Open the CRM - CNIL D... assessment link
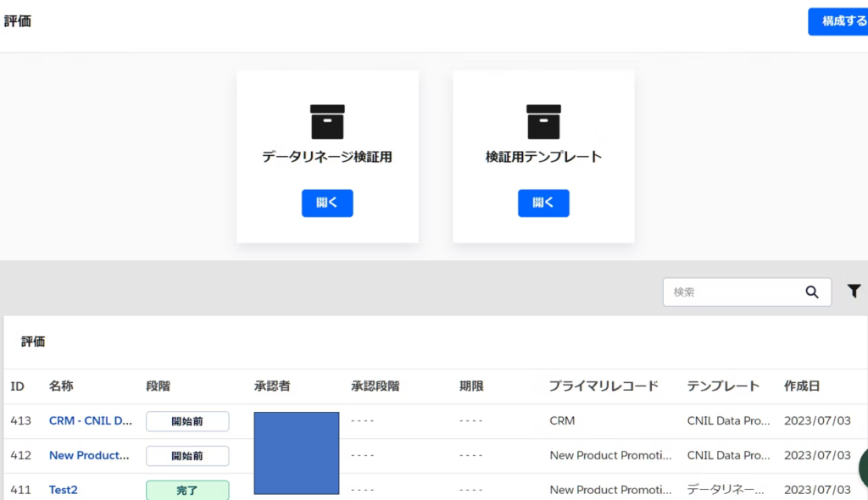The width and height of the screenshot is (868, 500). [91, 420]
